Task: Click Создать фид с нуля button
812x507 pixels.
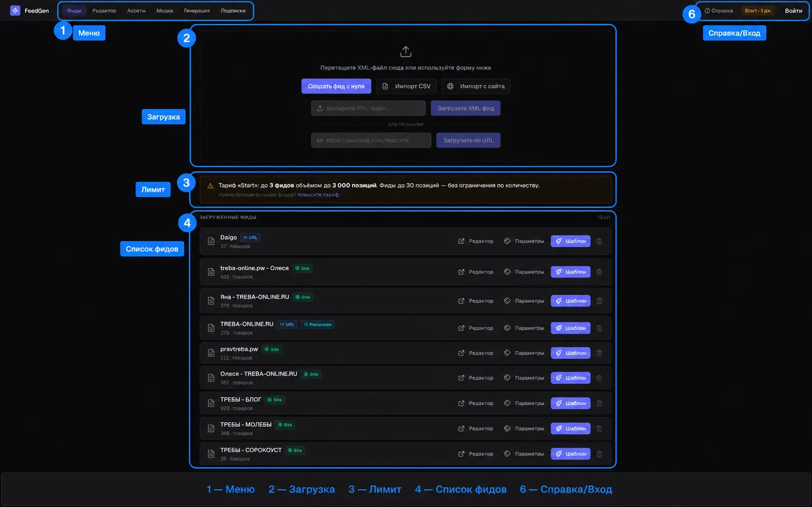Action: click(336, 86)
